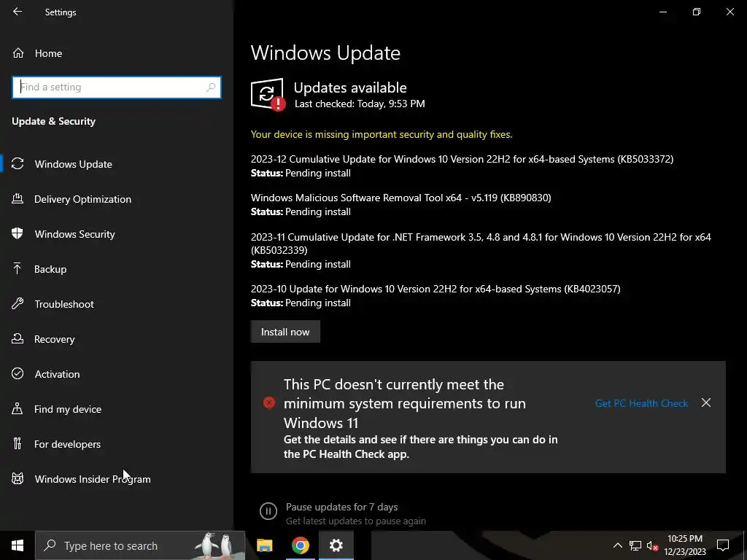Click the Troubleshoot wrench icon

pos(18,304)
